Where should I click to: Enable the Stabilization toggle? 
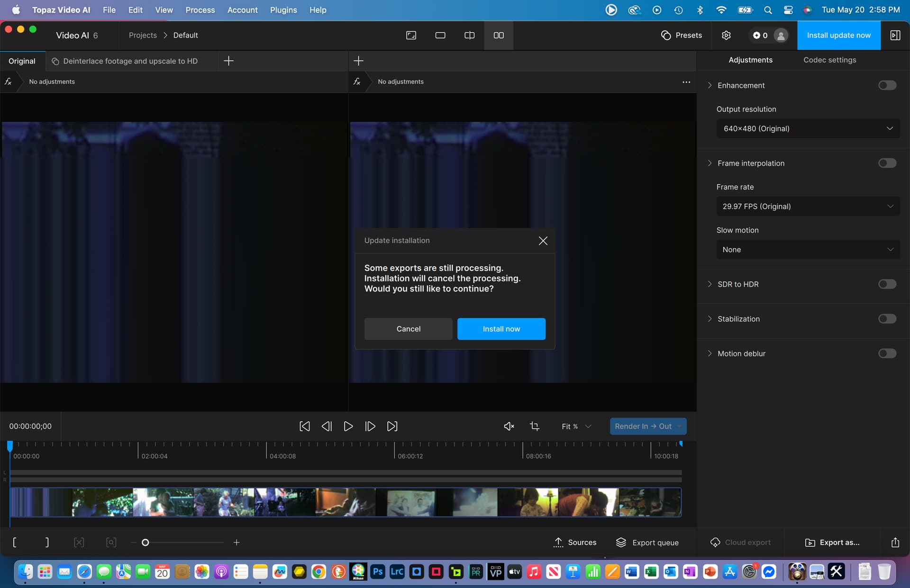(x=887, y=319)
